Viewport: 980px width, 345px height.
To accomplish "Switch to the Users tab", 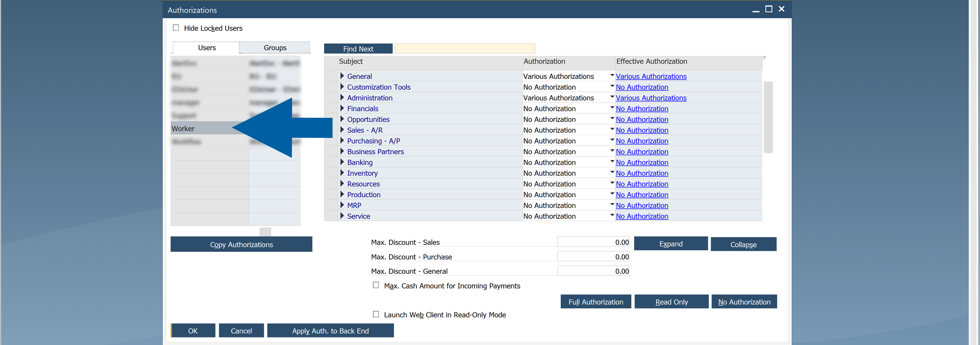I will [206, 47].
